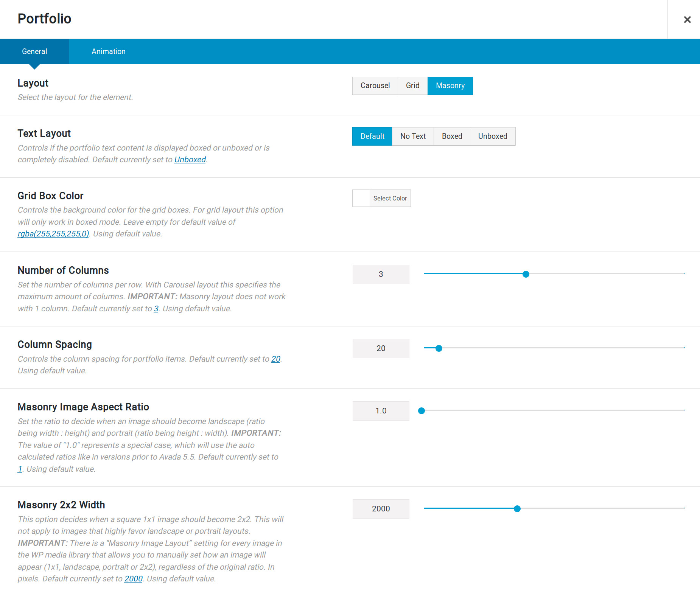This screenshot has height=595, width=700.
Task: Open the rgba(255,255,255,0) default link
Action: (53, 234)
